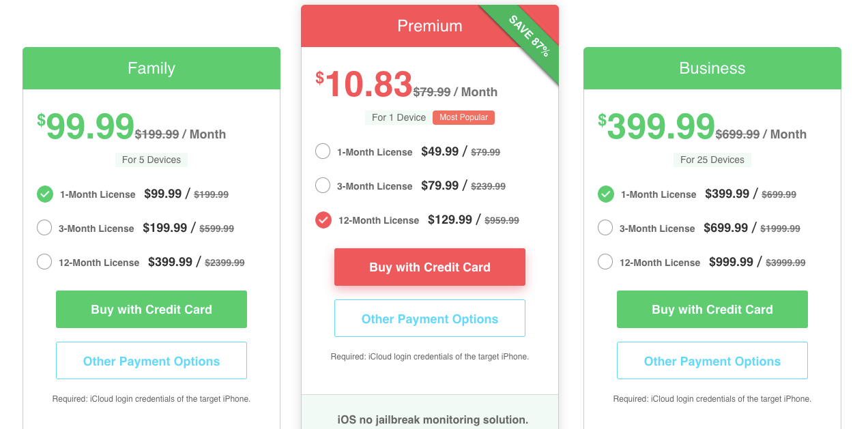Image resolution: width=868 pixels, height=429 pixels.
Task: Click the Premium plan header
Action: (409, 26)
